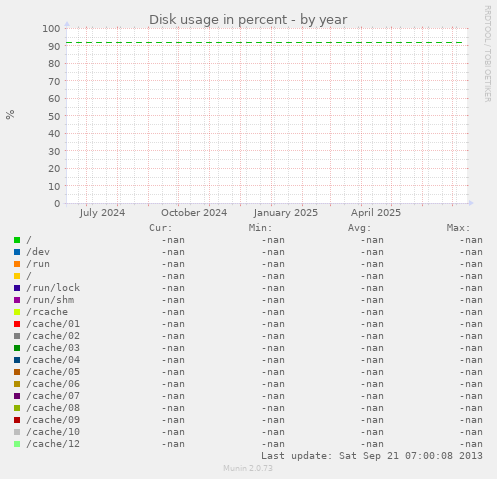Viewport: 497px width, 479px height.
Task: Click the '/run' legend label
Action: pyautogui.click(x=38, y=264)
